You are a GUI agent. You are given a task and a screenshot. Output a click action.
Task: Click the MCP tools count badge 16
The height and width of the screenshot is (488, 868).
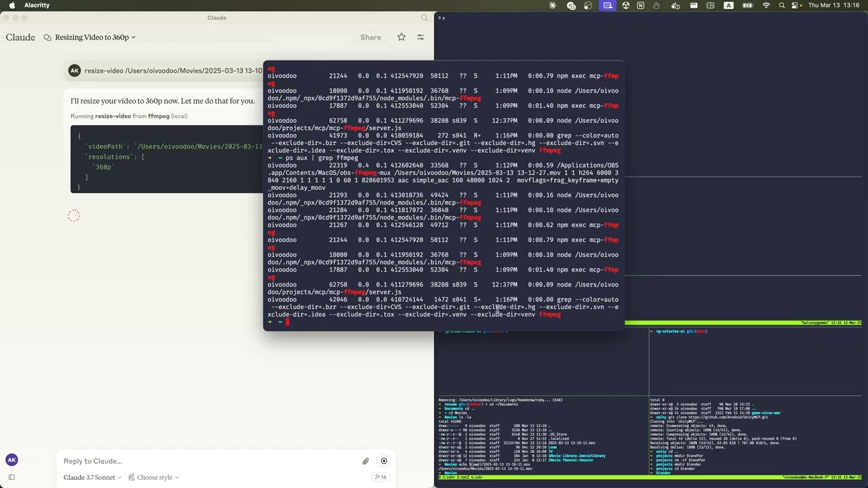point(380,477)
